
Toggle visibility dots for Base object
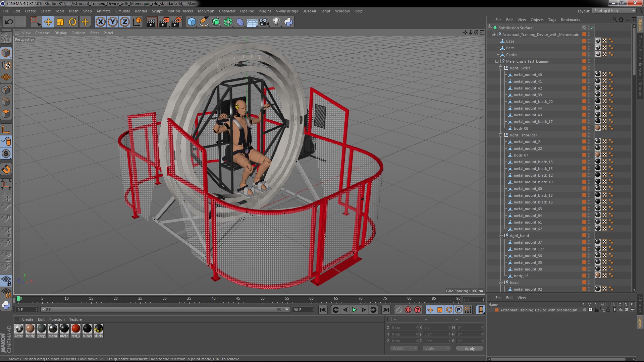tap(589, 41)
